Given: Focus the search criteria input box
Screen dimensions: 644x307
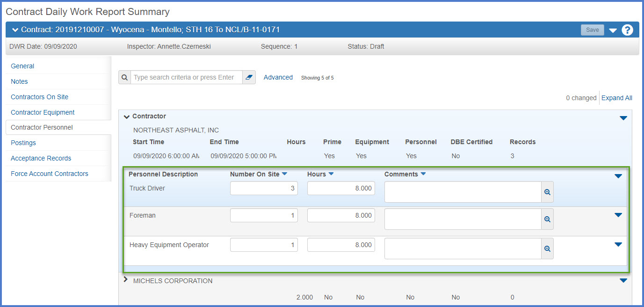Looking at the screenshot, I should click(186, 78).
